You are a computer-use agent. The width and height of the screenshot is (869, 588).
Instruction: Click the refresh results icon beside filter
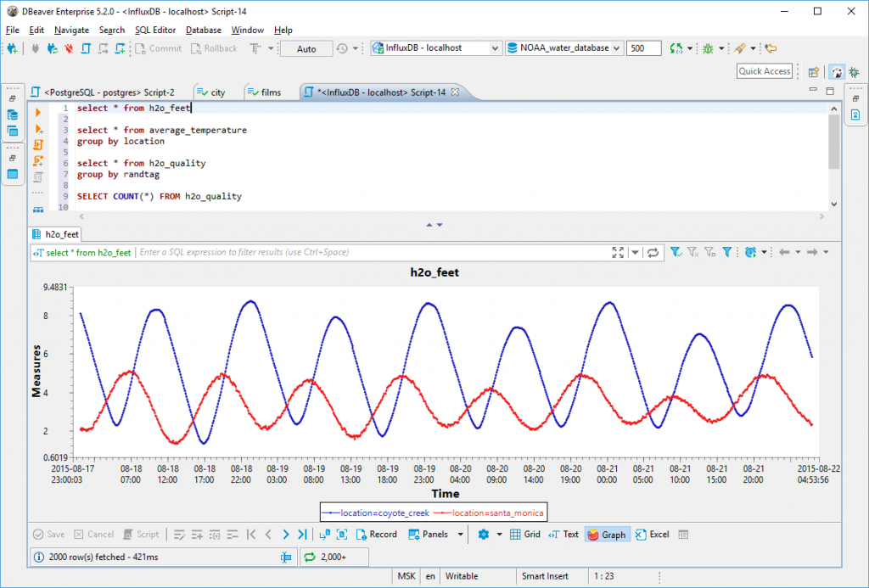tap(653, 253)
